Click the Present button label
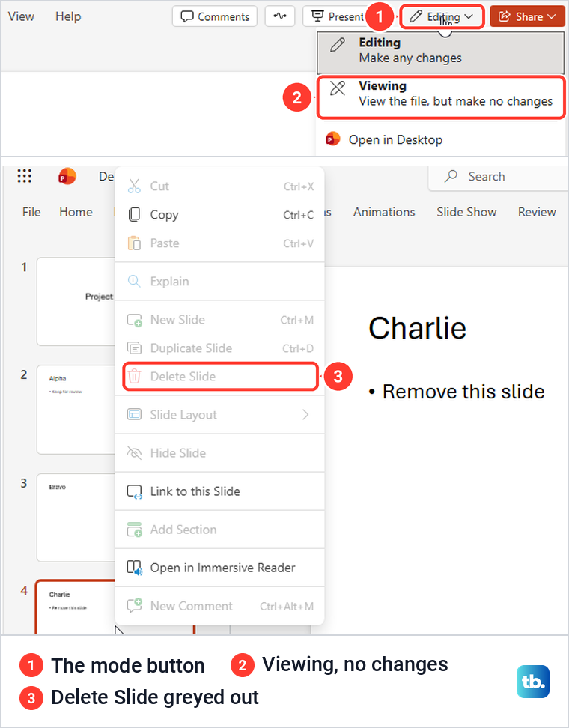569x728 pixels. 346,16
